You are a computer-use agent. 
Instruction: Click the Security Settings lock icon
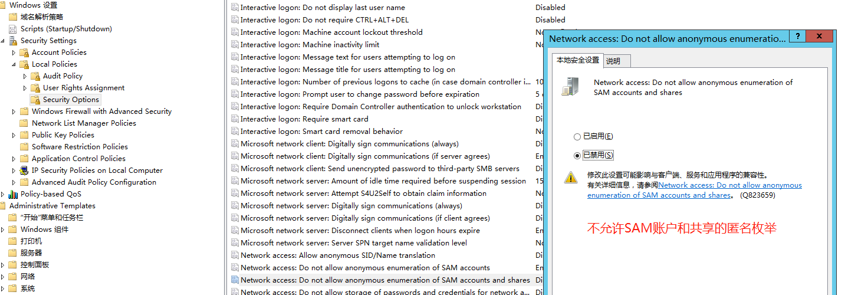click(13, 41)
